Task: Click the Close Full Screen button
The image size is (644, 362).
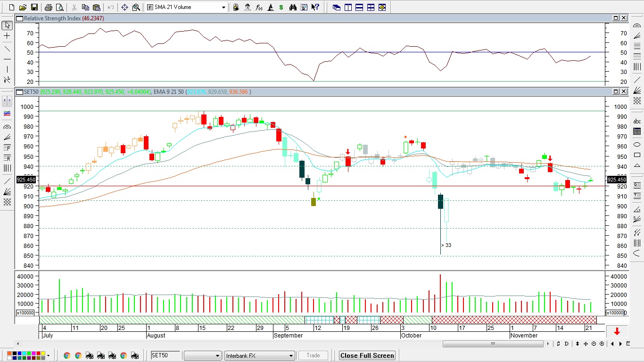Action: click(x=367, y=355)
